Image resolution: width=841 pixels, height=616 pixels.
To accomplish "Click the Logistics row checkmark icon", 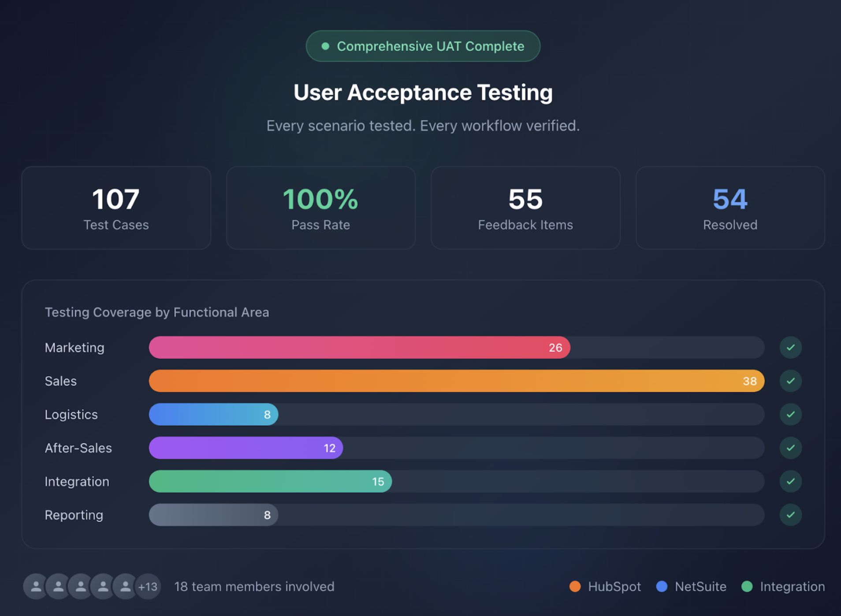I will tap(790, 415).
